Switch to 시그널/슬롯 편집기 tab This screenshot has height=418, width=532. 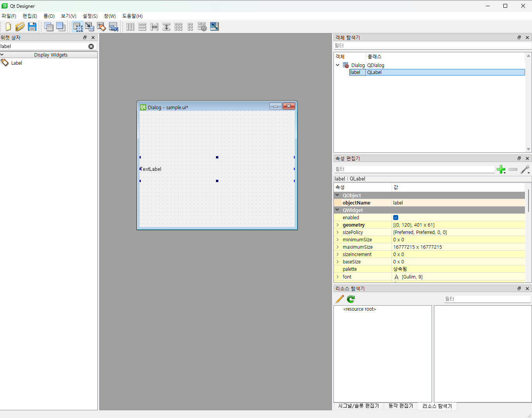tap(359, 406)
